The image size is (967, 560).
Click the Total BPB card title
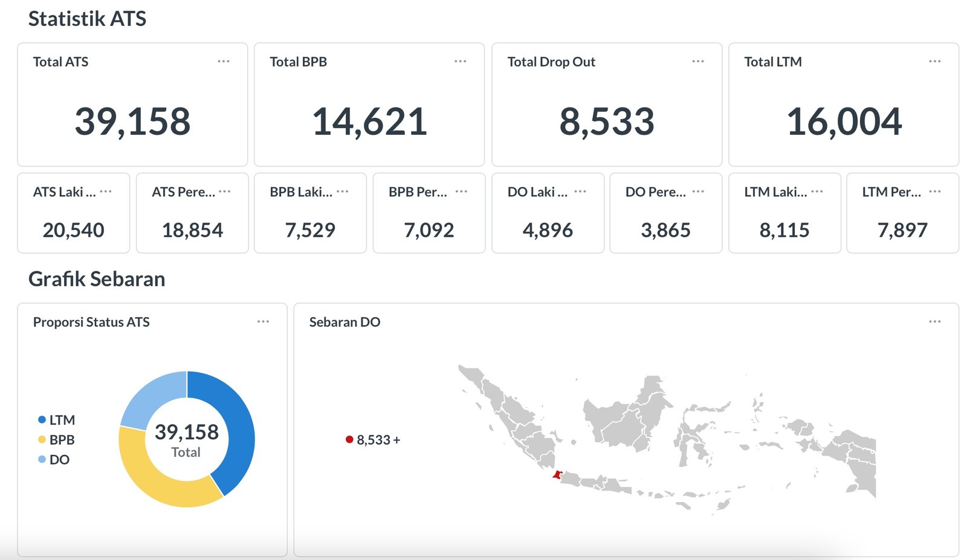tap(299, 62)
